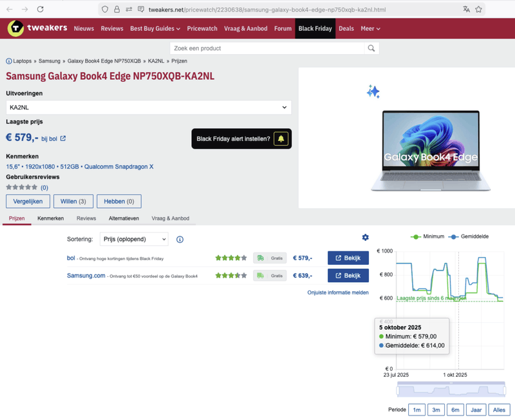Expand the Meer menu
The height and width of the screenshot is (420, 515).
371,28
